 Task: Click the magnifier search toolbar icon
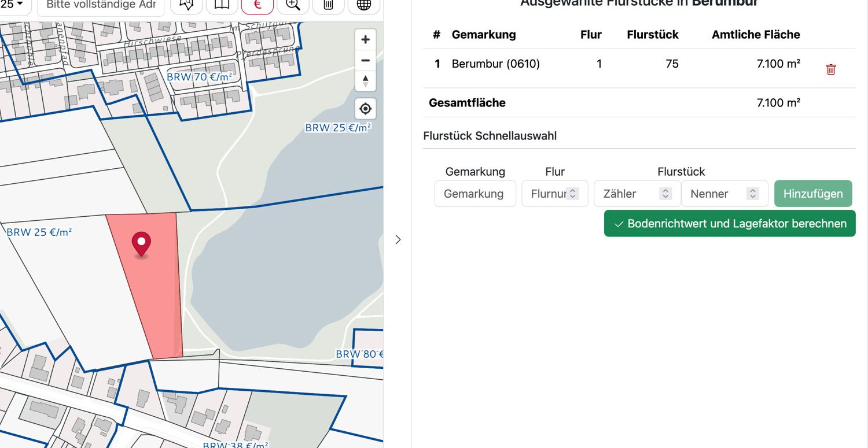click(x=293, y=5)
